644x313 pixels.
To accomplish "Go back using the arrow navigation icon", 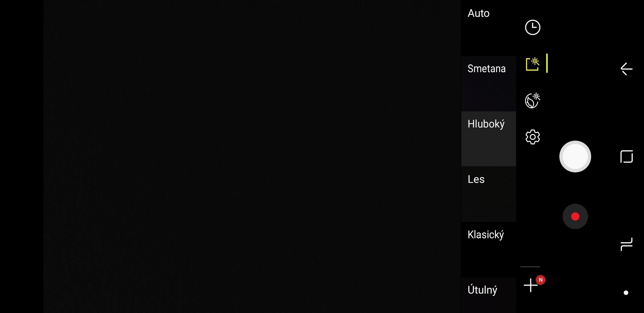I will [626, 69].
